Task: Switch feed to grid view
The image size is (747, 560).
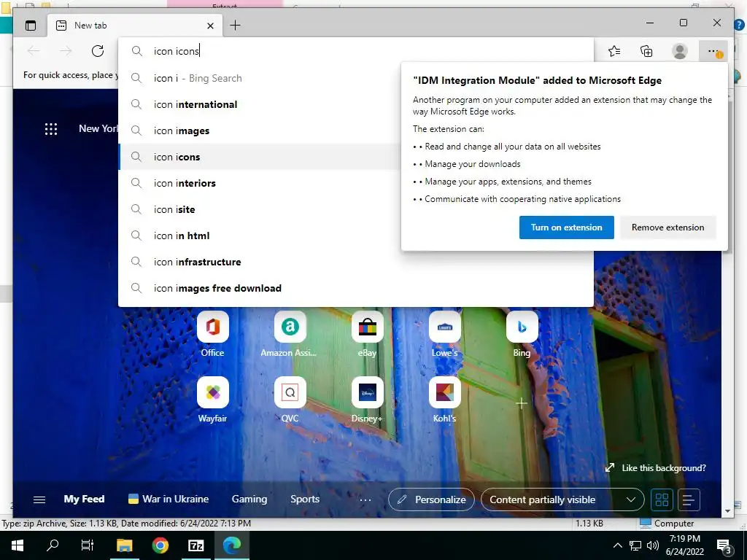Action: pos(662,499)
